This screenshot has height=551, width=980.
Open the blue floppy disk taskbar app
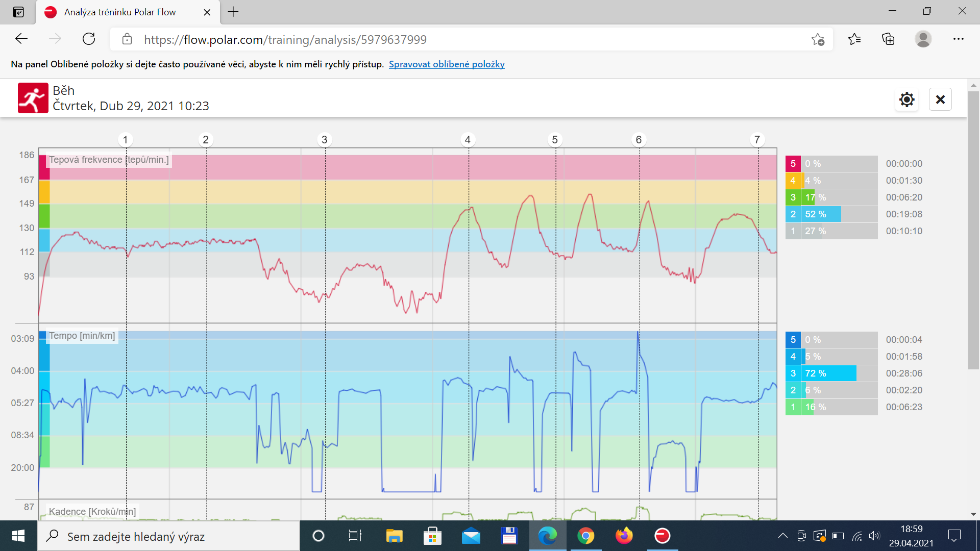(x=509, y=536)
